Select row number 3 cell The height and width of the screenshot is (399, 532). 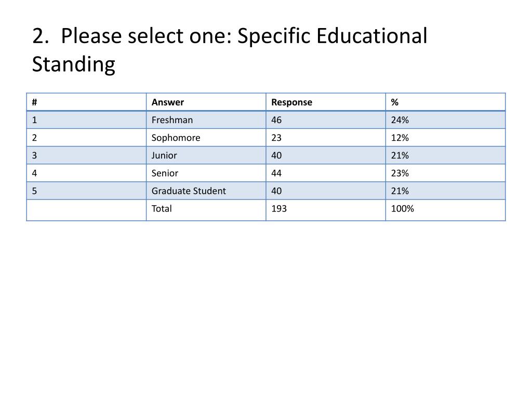pos(87,155)
